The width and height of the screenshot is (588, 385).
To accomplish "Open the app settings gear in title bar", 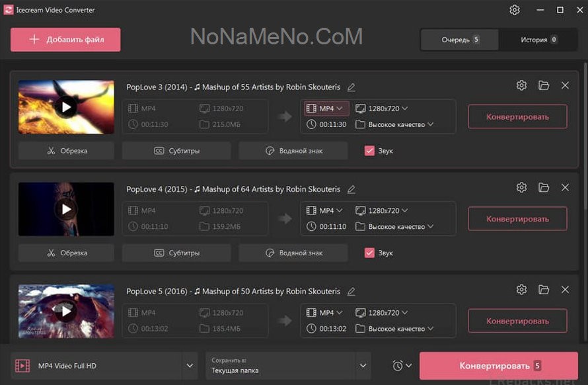I will pyautogui.click(x=515, y=10).
